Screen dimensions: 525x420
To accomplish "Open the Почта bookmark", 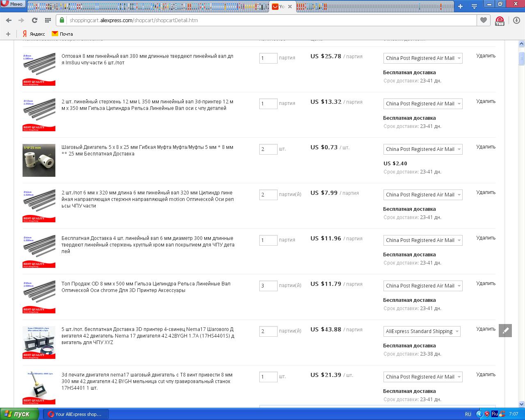I will [x=62, y=34].
